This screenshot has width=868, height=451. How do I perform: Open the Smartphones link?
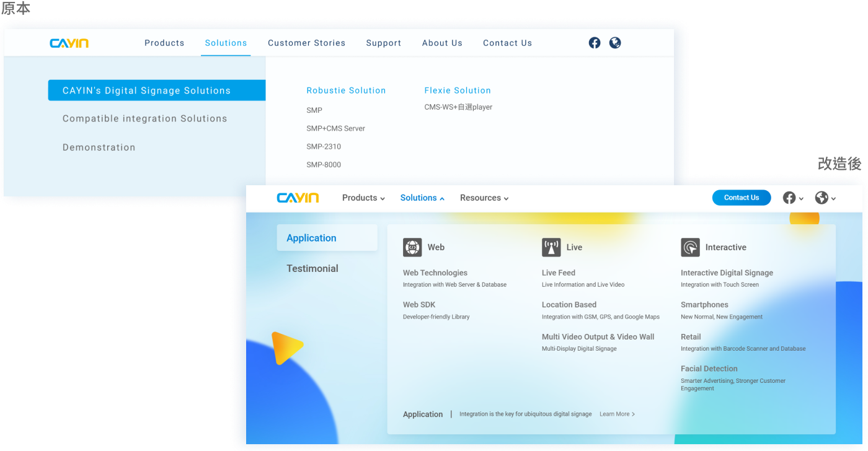[704, 305]
